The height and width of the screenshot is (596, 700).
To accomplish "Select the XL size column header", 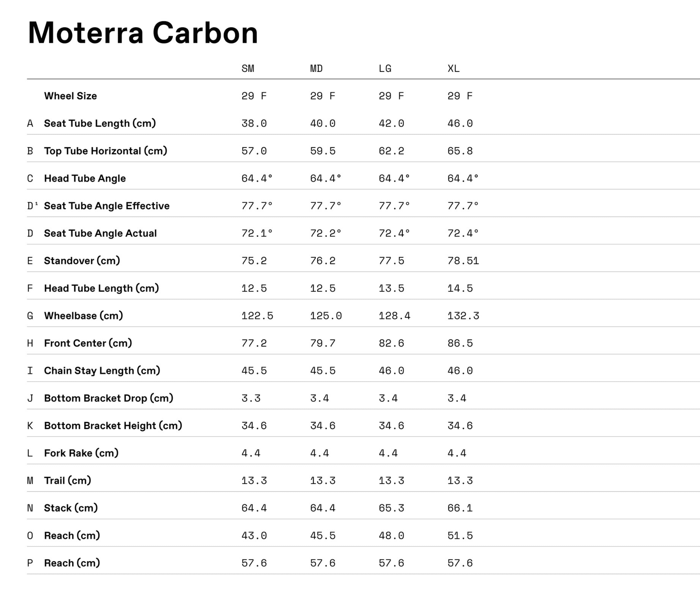I will tap(454, 69).
